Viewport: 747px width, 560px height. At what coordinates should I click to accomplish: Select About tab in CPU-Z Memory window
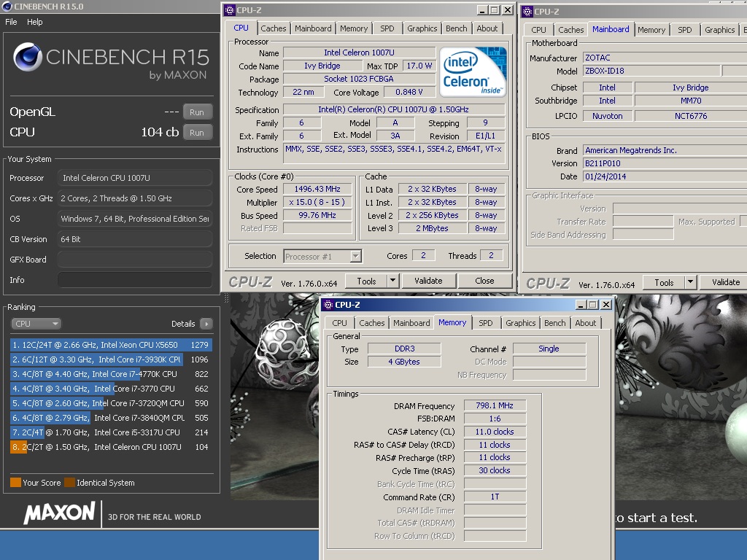point(586,323)
